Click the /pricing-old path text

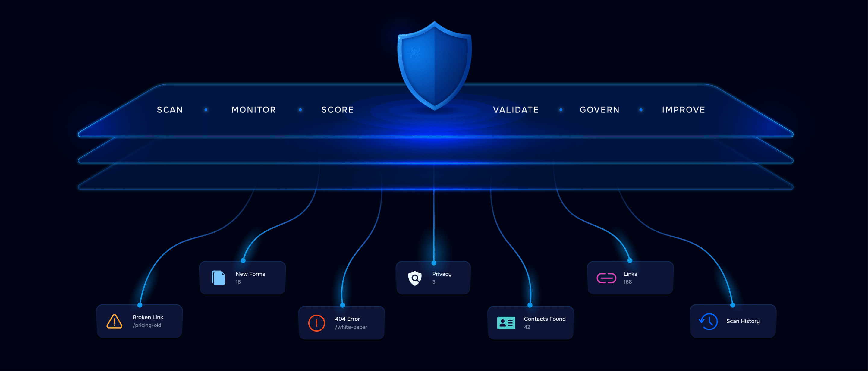tap(147, 325)
